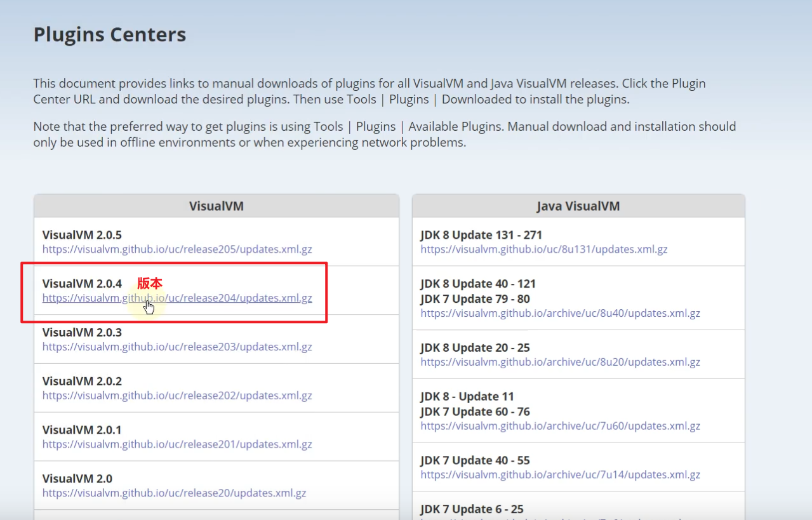
Task: Click the paragraph starting 'Note that the preferred way'
Action: (x=385, y=135)
